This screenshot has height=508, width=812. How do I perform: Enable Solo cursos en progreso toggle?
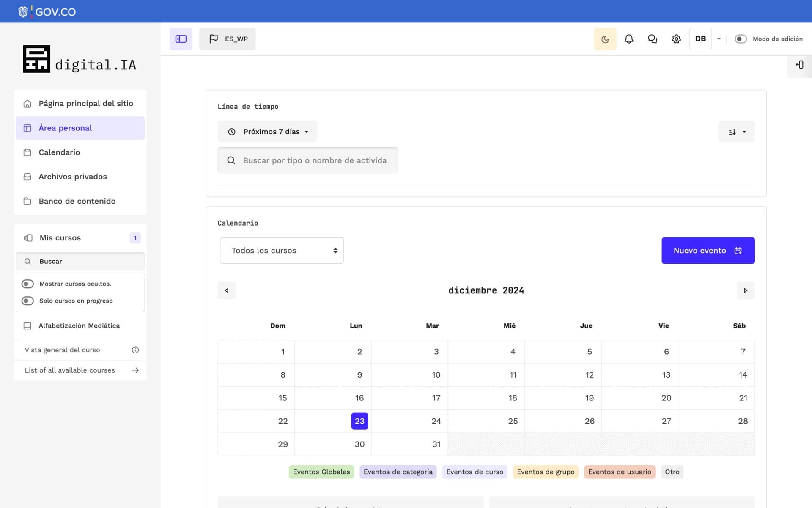point(28,301)
